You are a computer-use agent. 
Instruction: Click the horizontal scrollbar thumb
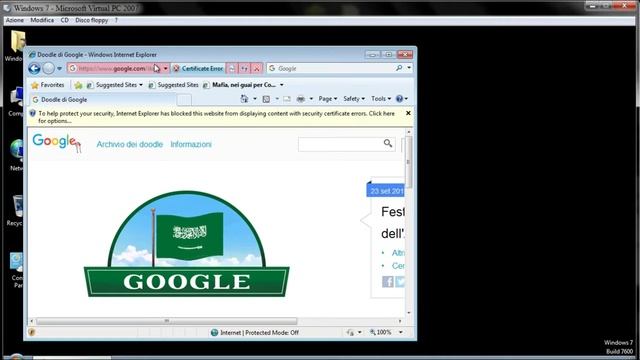point(167,321)
